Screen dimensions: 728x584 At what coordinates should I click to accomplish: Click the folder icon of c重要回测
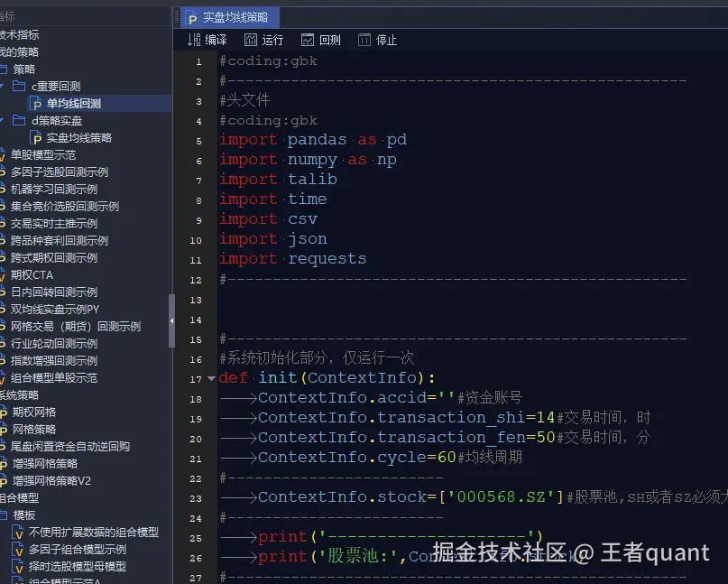tap(19, 86)
